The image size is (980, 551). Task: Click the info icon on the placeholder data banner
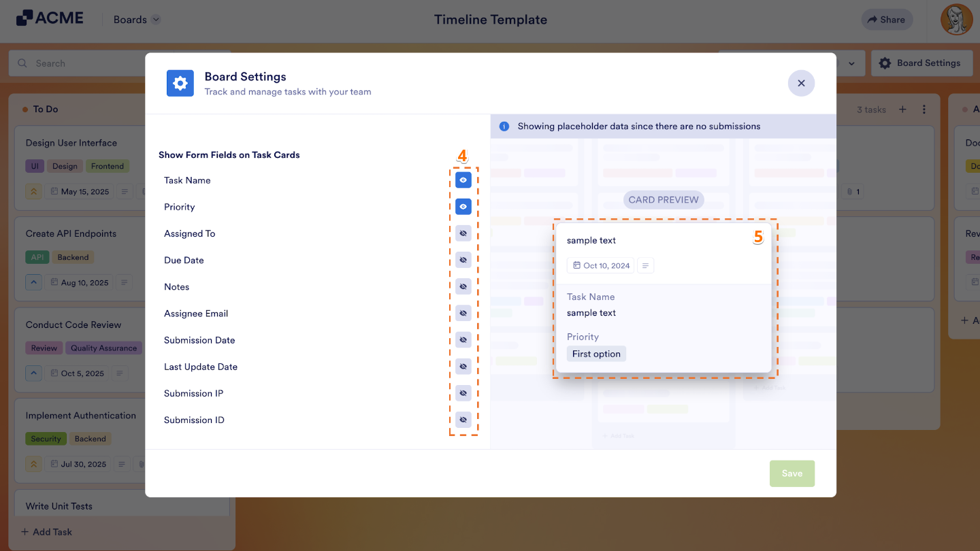[x=503, y=126]
